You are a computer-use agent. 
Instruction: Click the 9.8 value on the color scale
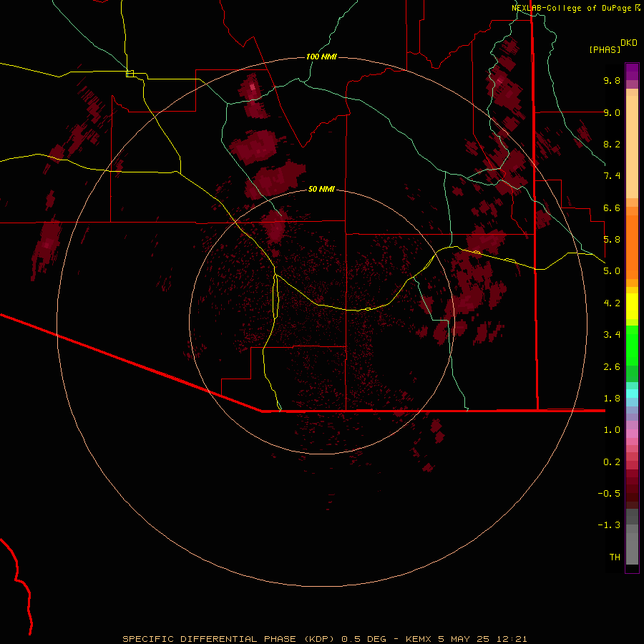tap(612, 81)
